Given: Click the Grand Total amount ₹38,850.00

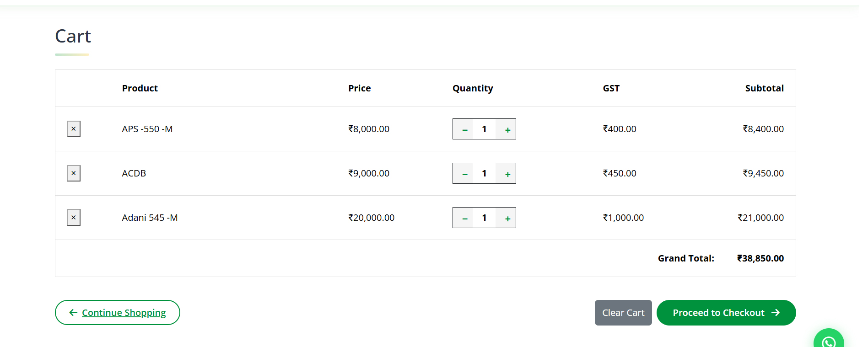Looking at the screenshot, I should pos(760,258).
